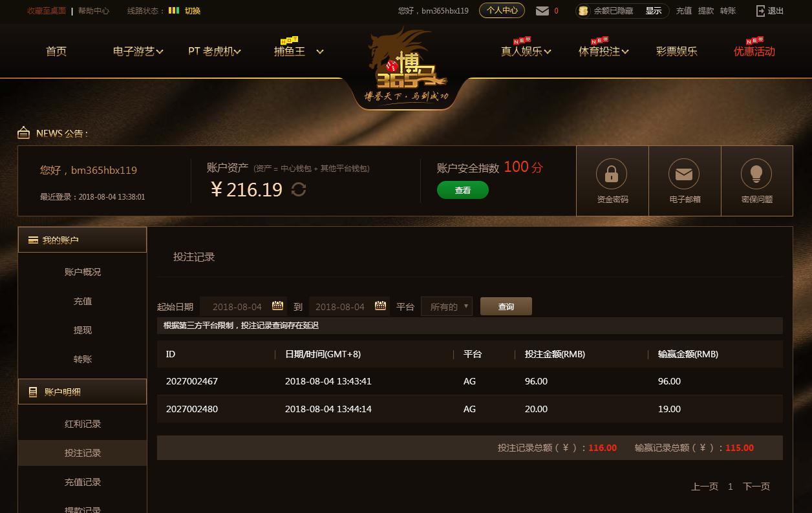Click the green 查看 button
The height and width of the screenshot is (513, 812).
point(463,190)
